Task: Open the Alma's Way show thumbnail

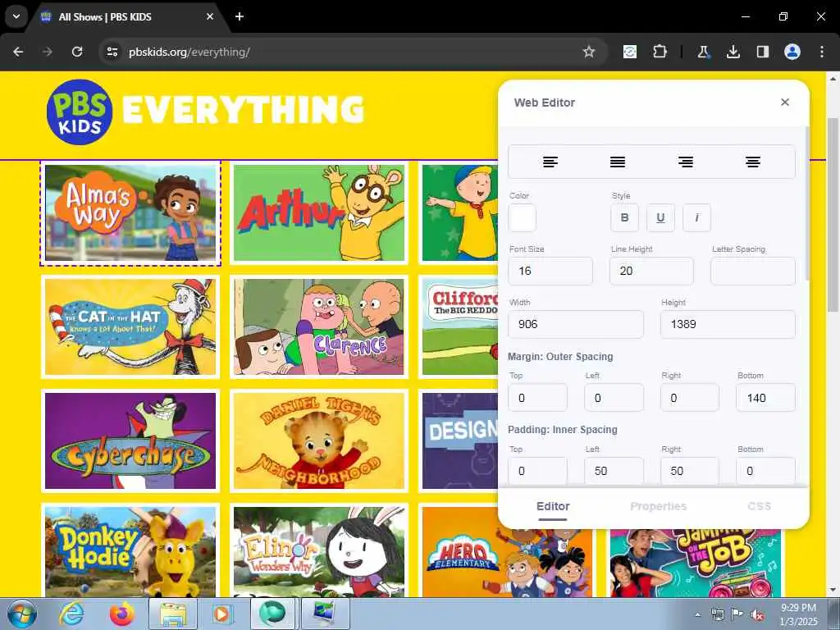Action: [130, 212]
